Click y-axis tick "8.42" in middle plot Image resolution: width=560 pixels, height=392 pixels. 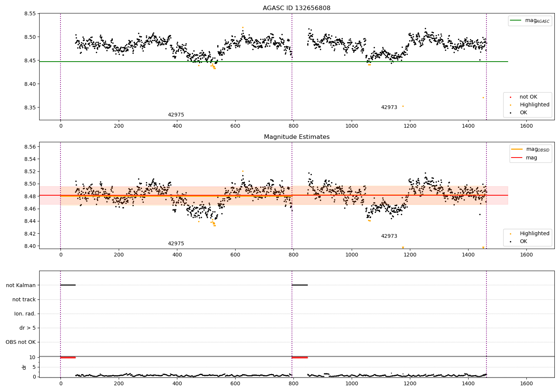click(x=30, y=234)
